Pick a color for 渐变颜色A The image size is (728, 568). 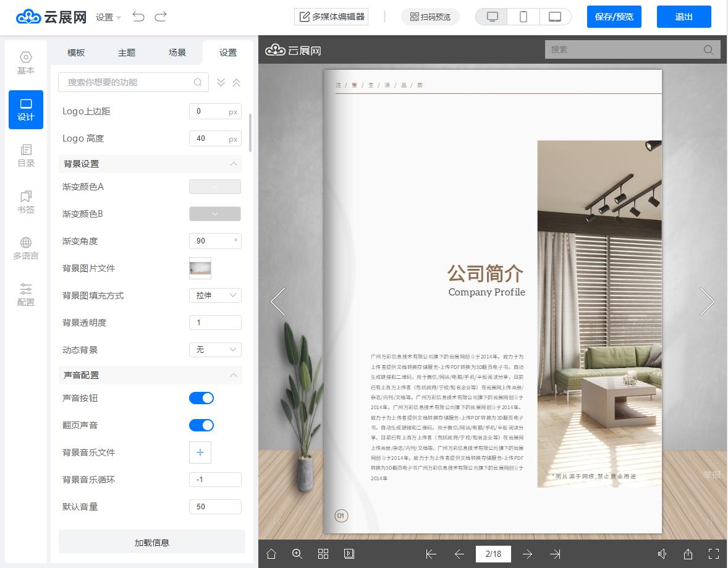215,187
